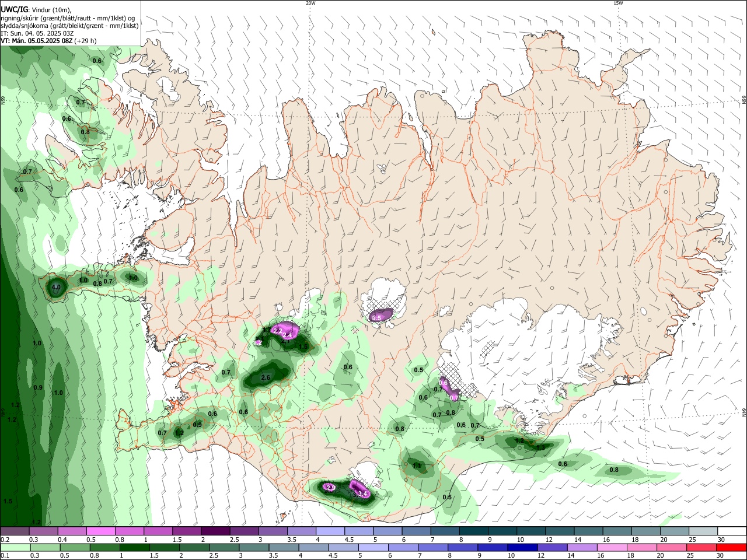Click the 0.5 value inside the purple glacier patch
The image size is (747, 560).
[x=377, y=318]
